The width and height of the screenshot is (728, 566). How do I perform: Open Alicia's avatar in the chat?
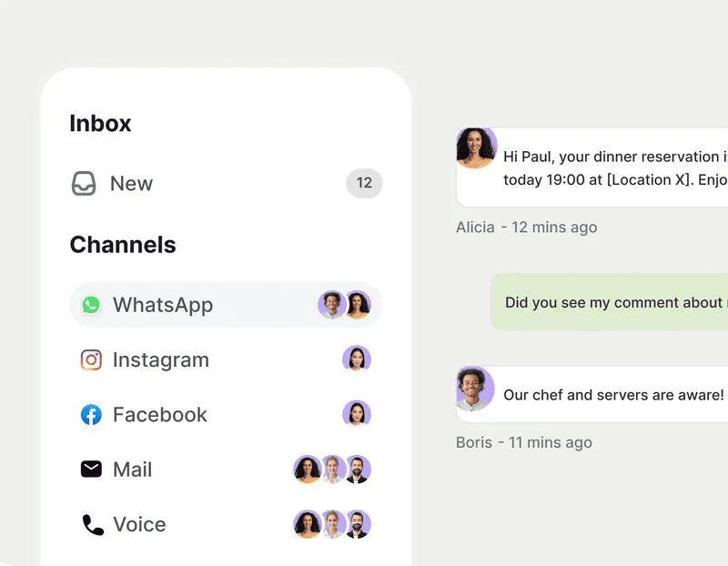(476, 147)
